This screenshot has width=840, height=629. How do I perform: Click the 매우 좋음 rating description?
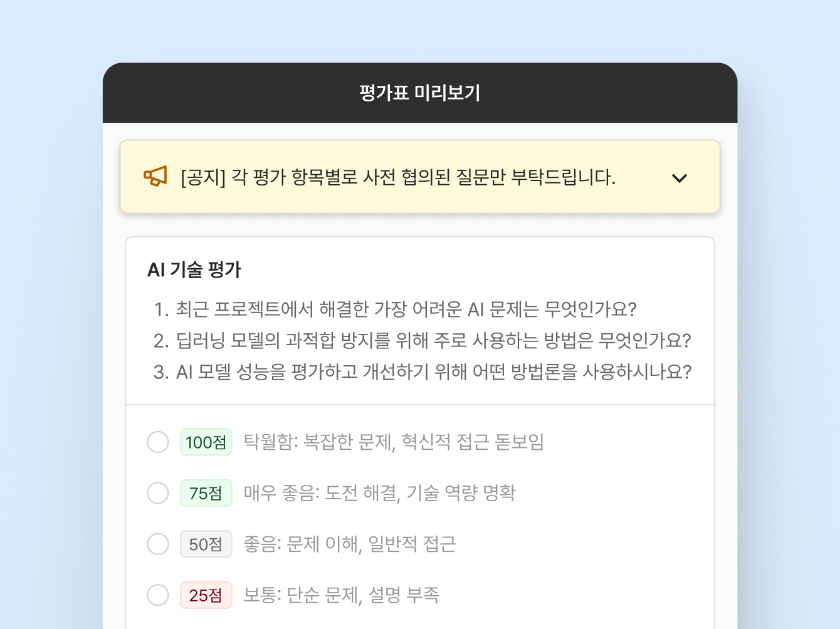point(379,493)
